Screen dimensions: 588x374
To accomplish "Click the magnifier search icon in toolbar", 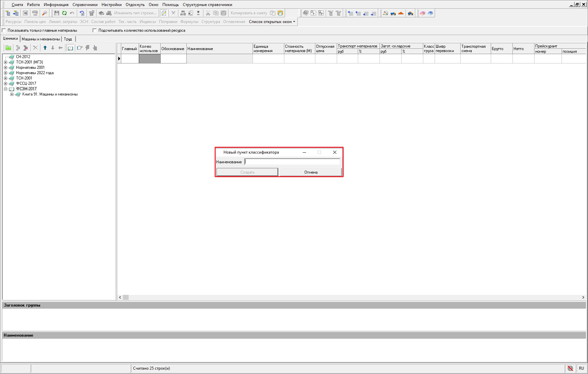I will tap(44, 13).
